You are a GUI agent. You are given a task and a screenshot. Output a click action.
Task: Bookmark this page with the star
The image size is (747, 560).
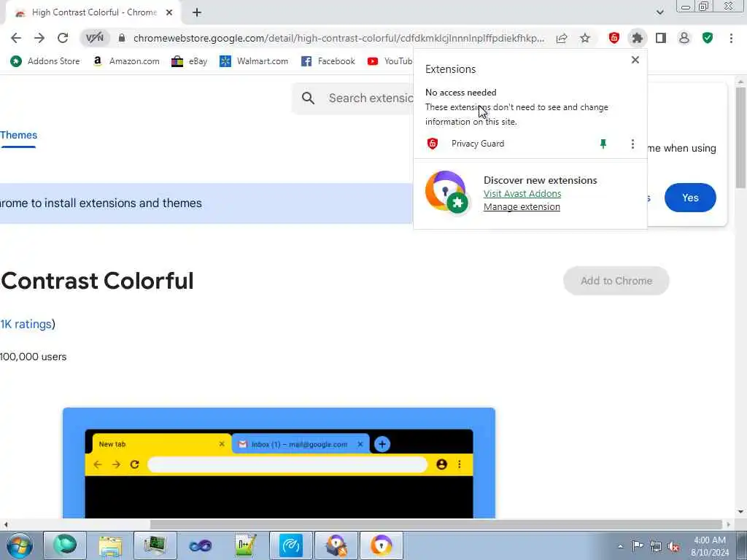pyautogui.click(x=585, y=38)
